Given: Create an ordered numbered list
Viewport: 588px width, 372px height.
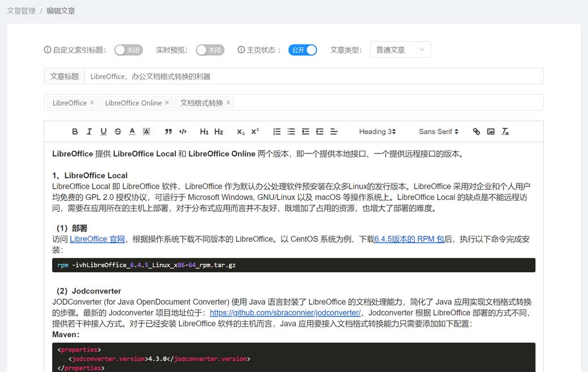Looking at the screenshot, I should click(x=277, y=131).
